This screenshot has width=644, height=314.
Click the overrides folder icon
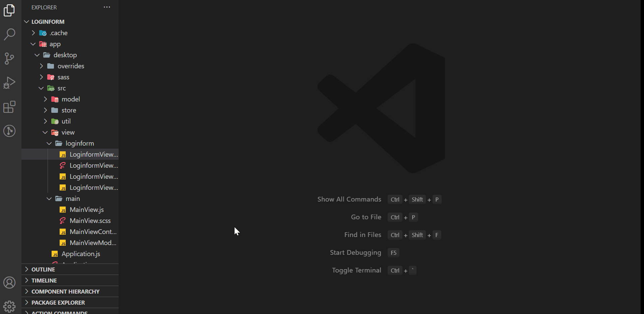(x=51, y=66)
